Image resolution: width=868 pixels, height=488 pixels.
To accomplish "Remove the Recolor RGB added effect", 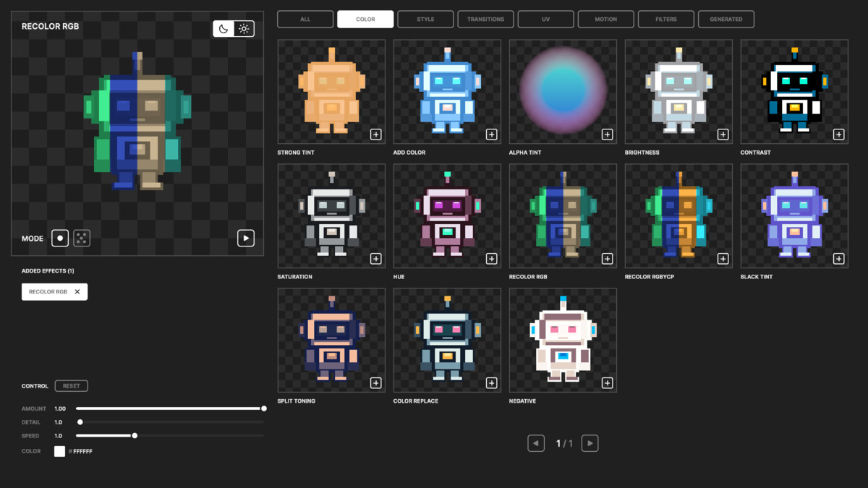I will [x=77, y=292].
